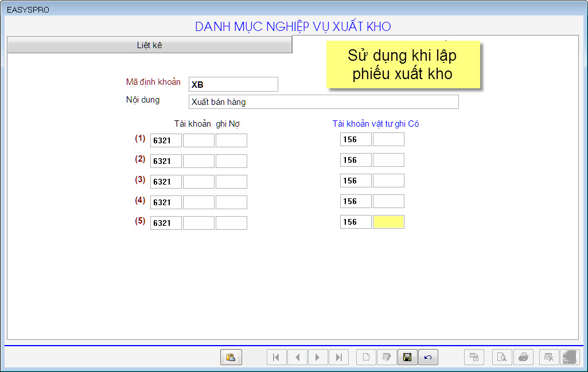Click the 6321 debit account field on row 1
The image size is (588, 372).
pos(166,140)
